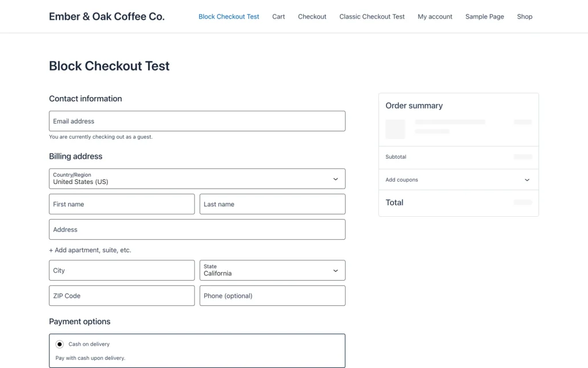The height and width of the screenshot is (368, 588).
Task: Click the Subtotal label
Action: click(396, 156)
